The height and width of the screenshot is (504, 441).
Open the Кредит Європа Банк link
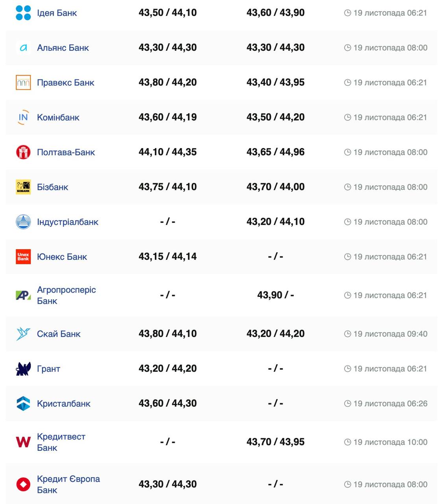[68, 484]
